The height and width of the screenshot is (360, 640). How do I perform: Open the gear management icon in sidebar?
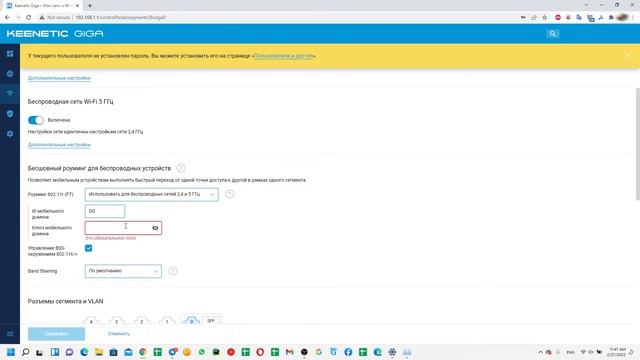tap(10, 134)
